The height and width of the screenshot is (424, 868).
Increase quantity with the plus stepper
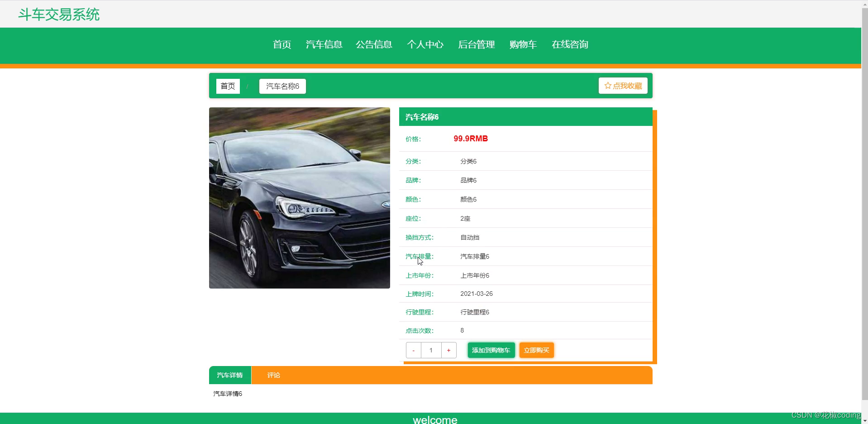click(448, 350)
